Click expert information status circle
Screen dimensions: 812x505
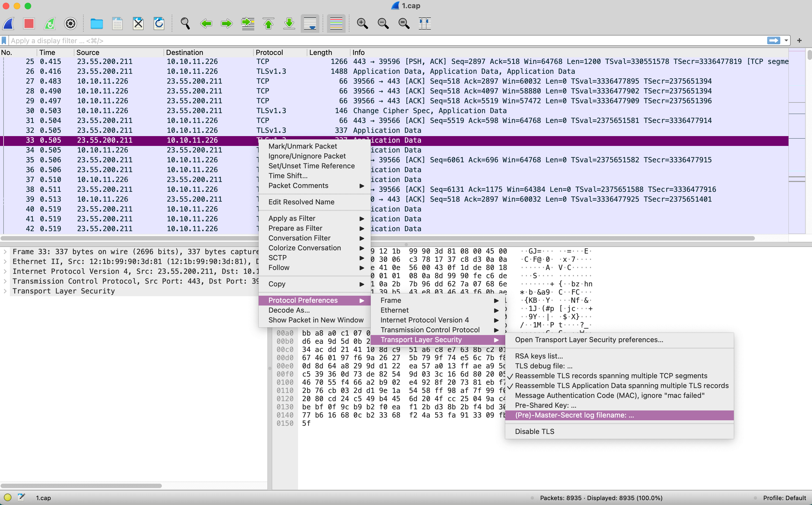pos(8,497)
